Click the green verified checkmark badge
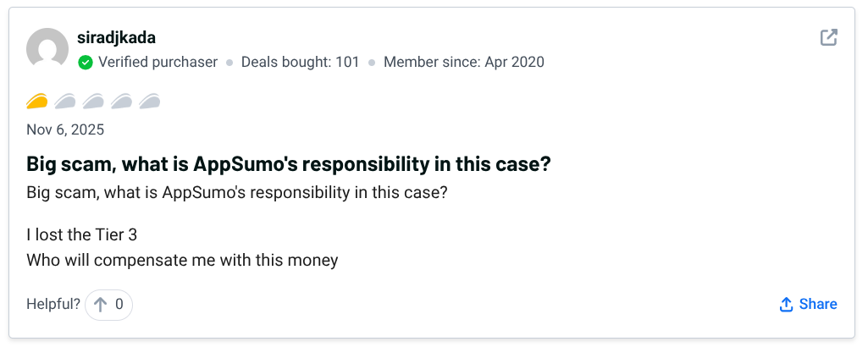 point(86,62)
